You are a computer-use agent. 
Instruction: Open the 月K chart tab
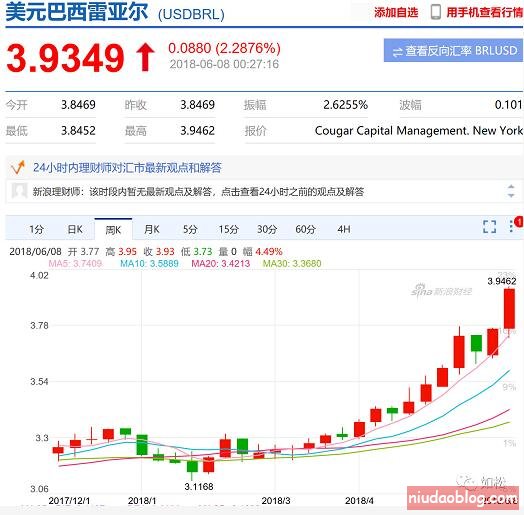(x=152, y=229)
